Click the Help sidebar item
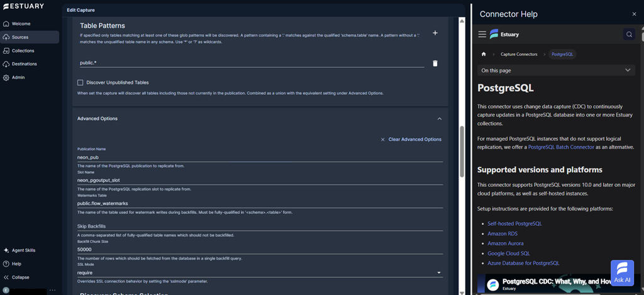644x295 pixels. pyautogui.click(x=30, y=264)
